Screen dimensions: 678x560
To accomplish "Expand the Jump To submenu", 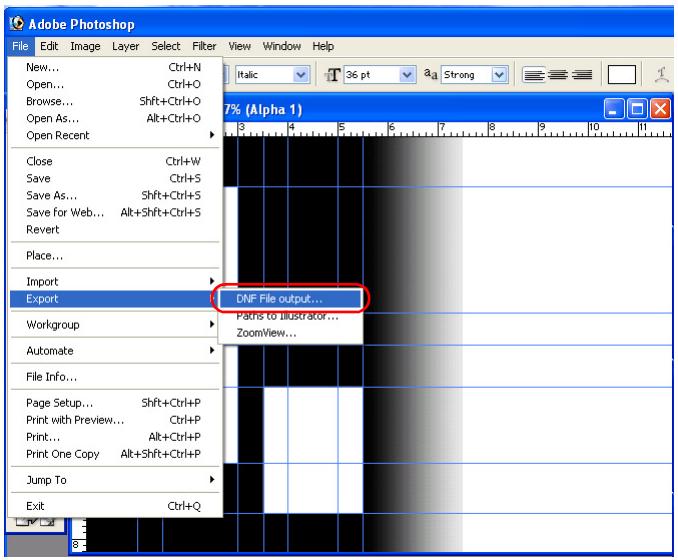I will (115, 480).
